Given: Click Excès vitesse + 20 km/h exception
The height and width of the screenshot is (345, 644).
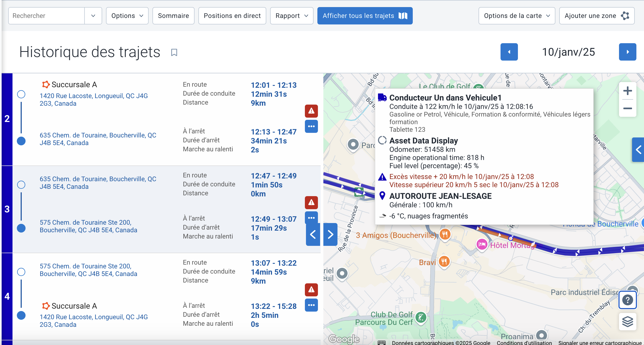Looking at the screenshot, I should (462, 177).
